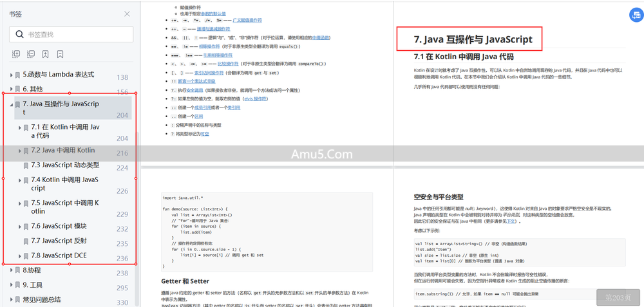
Task: Expand 7.5 JavaScript 中调用 Kotlin bookmark
Action: pyautogui.click(x=20, y=203)
